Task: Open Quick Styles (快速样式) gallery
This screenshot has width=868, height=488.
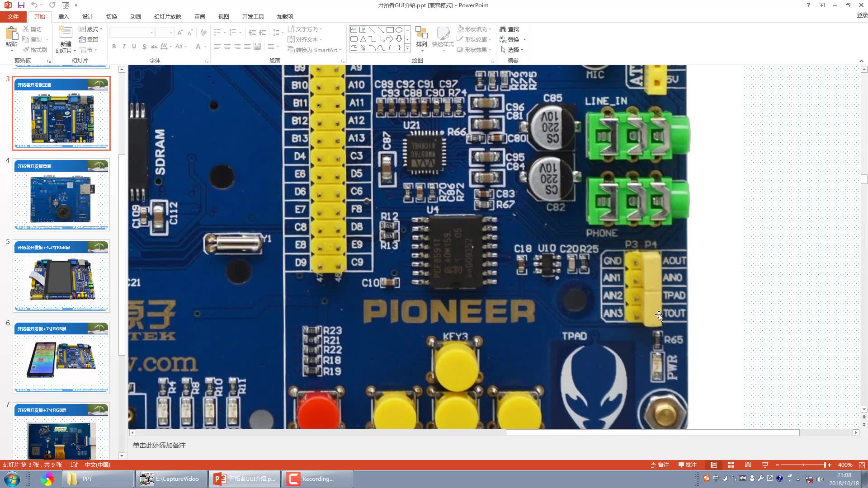Action: 443,36
